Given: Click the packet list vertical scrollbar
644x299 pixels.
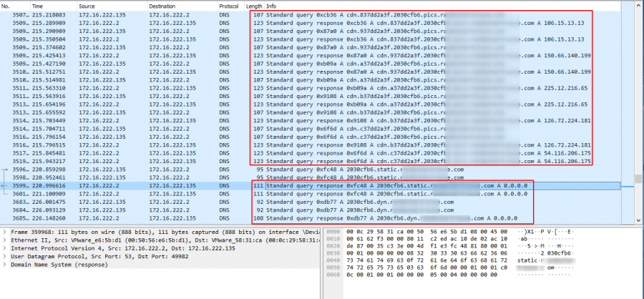Looking at the screenshot, I should (638, 107).
